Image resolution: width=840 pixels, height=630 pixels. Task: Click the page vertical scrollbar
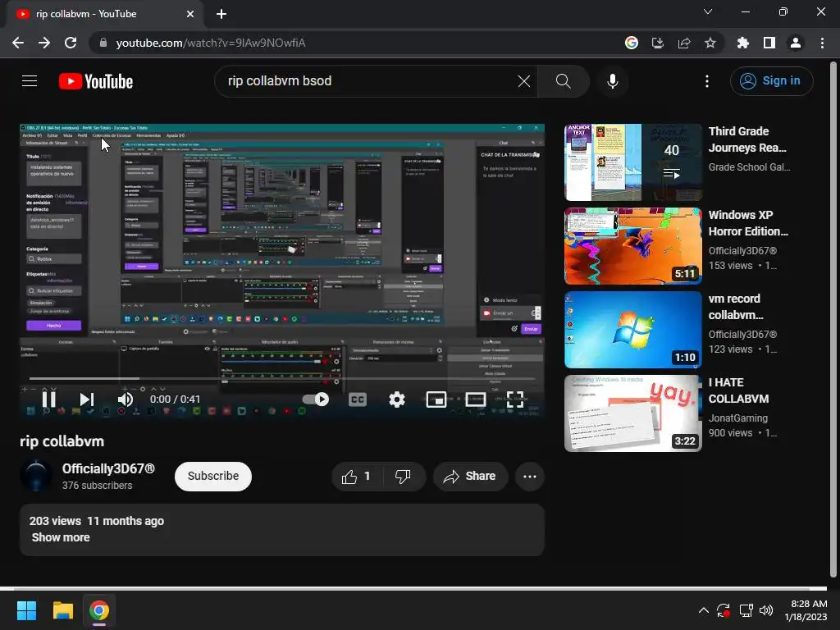[833, 319]
